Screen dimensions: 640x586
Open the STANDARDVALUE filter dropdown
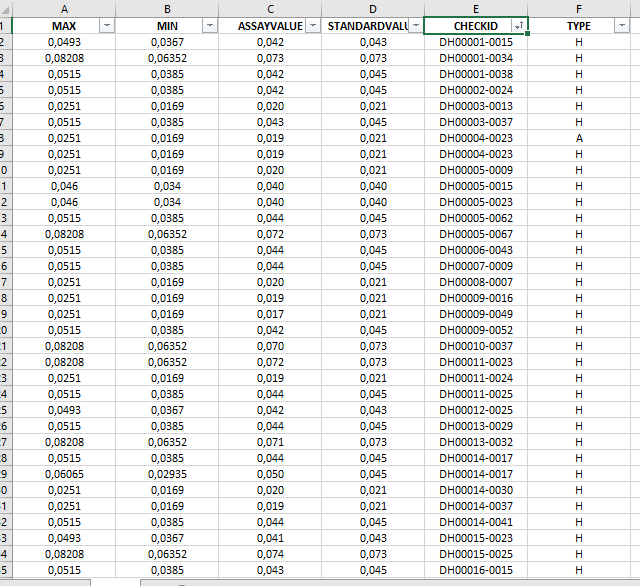(416, 26)
